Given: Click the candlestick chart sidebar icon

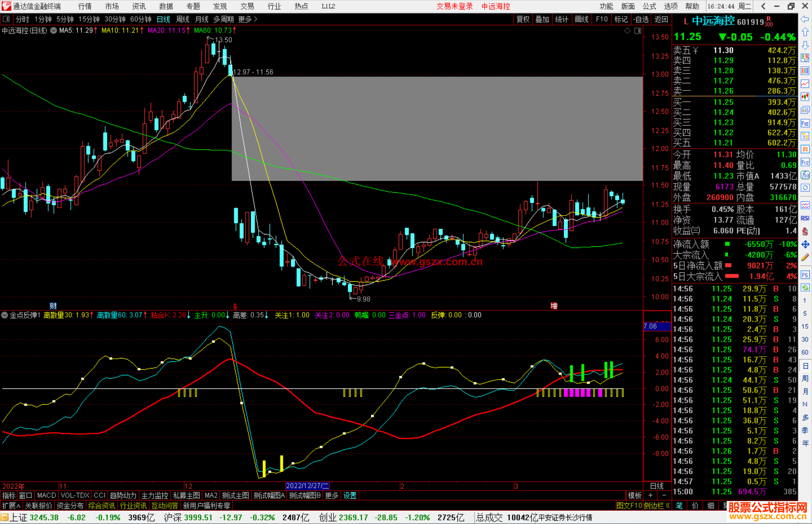Looking at the screenshot, I should (805, 97).
